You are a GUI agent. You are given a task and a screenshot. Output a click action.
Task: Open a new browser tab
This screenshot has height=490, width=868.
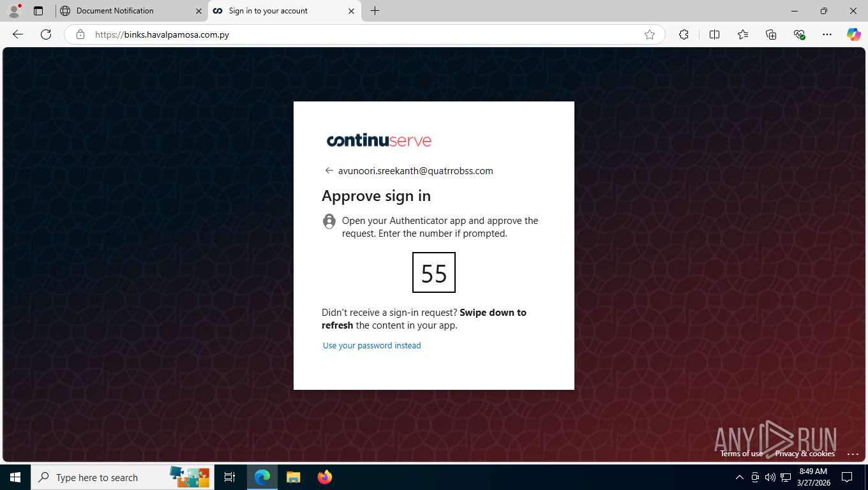[375, 11]
